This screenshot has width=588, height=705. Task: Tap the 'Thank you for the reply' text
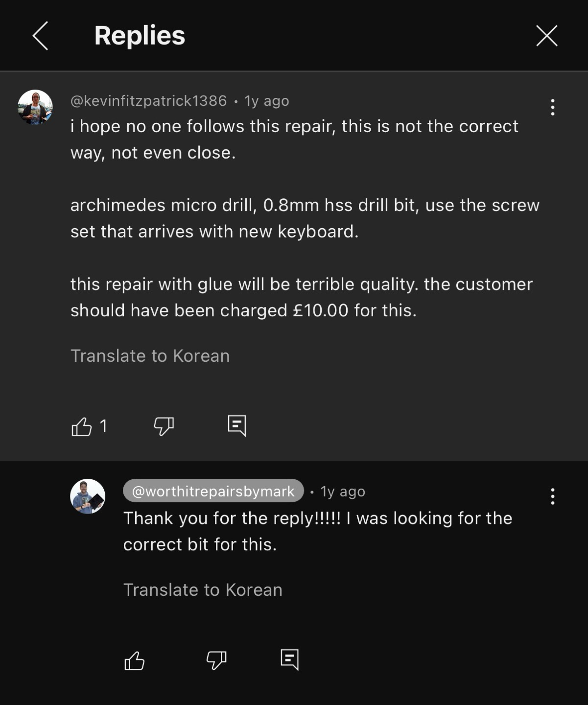click(x=317, y=531)
